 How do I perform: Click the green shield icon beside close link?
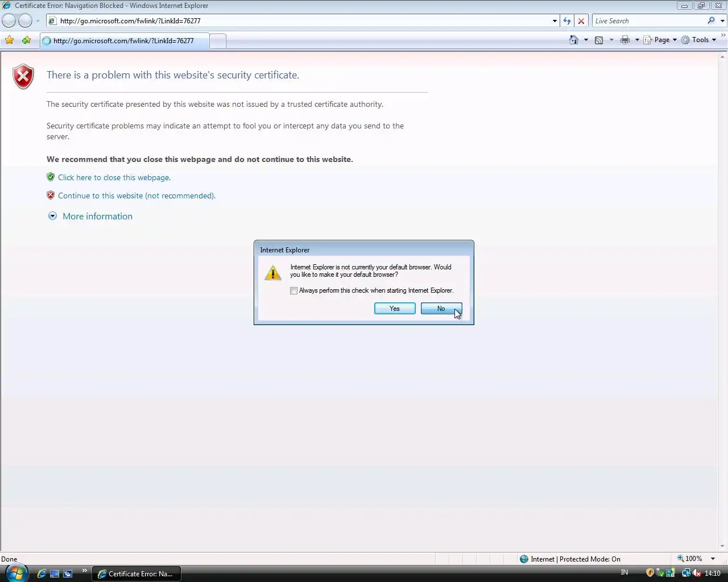pos(51,177)
